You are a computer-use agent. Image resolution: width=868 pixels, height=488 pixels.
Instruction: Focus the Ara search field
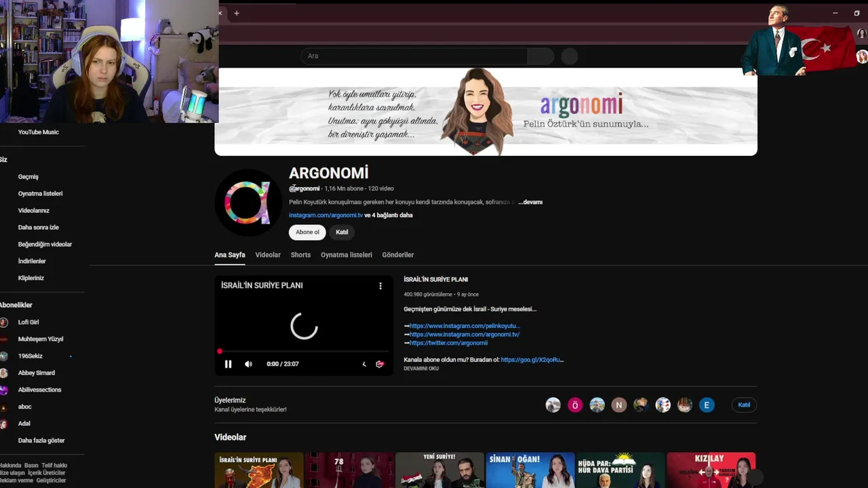pos(414,56)
